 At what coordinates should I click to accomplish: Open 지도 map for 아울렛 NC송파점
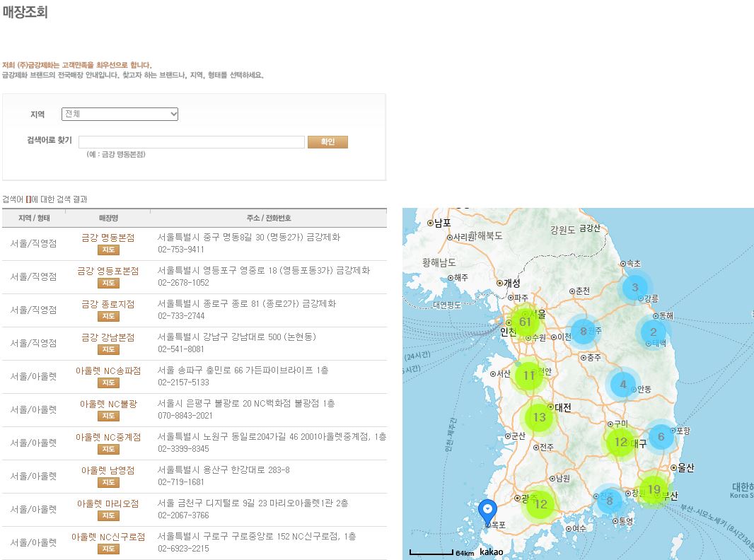coord(110,383)
